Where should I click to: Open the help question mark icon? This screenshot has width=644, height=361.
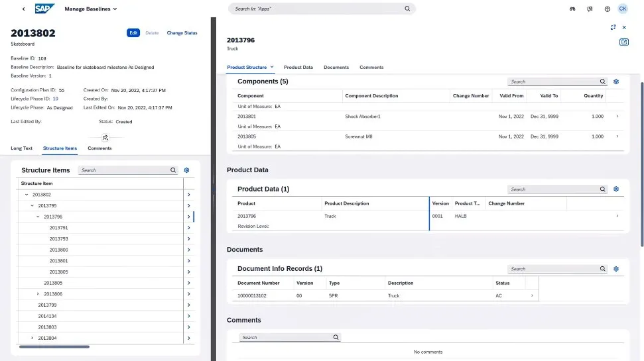pyautogui.click(x=607, y=9)
